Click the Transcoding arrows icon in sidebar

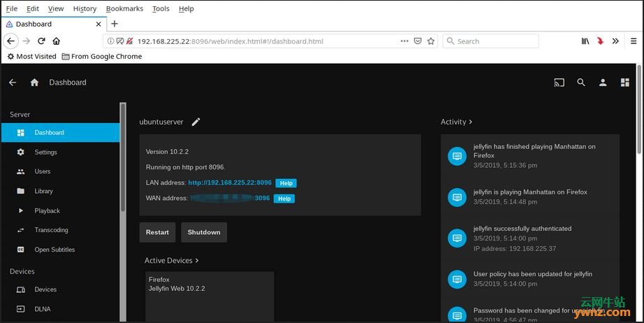pos(20,230)
